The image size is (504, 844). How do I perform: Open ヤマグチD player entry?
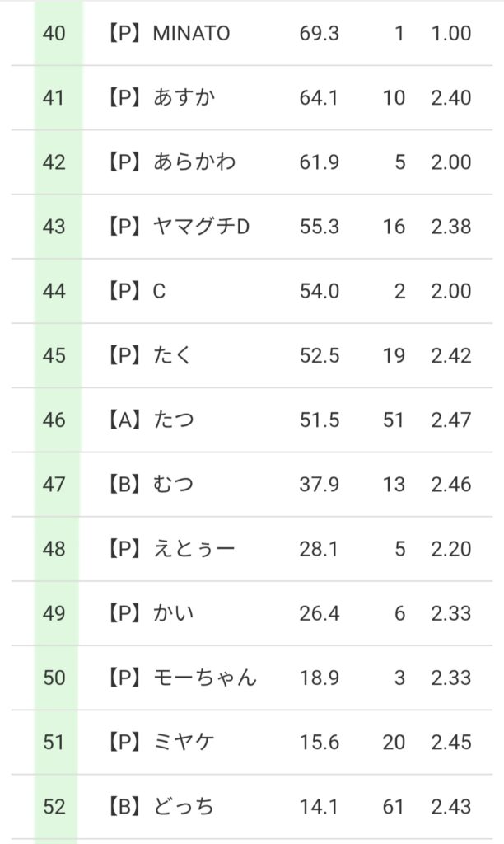(200, 227)
